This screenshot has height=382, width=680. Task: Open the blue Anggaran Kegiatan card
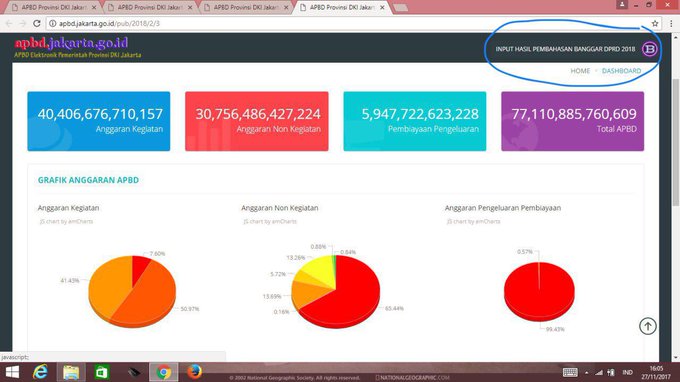click(99, 121)
